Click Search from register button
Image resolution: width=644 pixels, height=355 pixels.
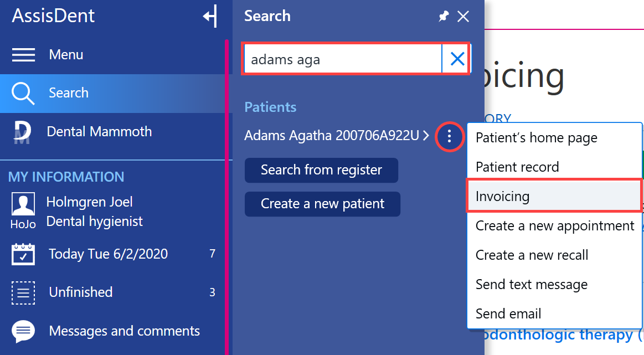(321, 170)
